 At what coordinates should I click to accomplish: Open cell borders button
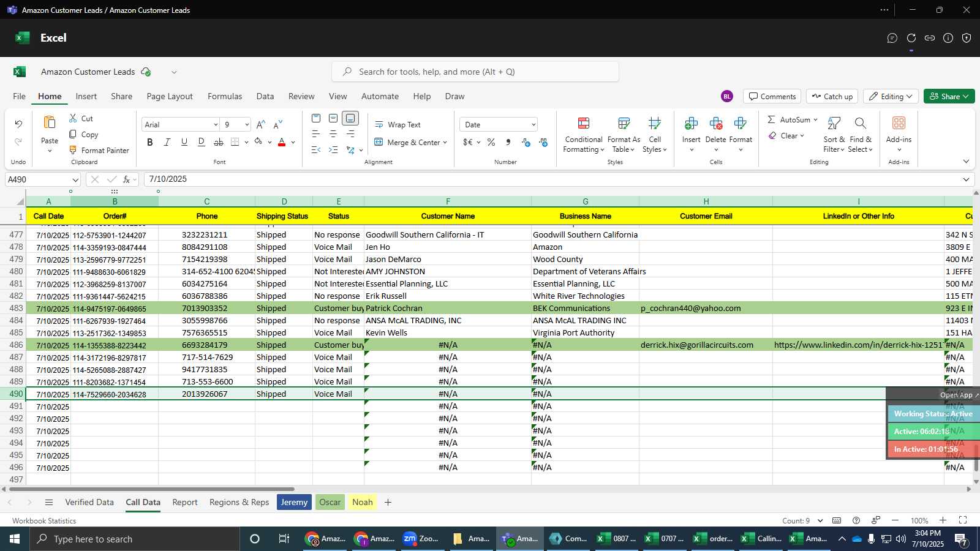tap(235, 142)
